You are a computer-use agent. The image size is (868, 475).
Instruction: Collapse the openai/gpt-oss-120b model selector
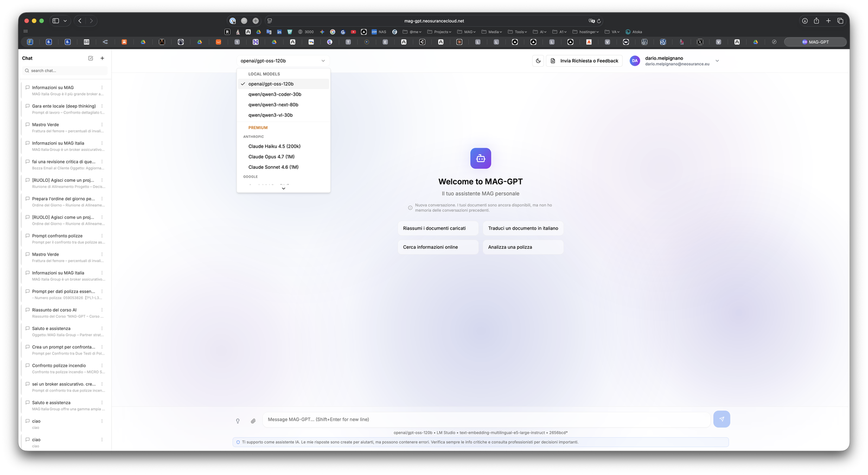[283, 61]
